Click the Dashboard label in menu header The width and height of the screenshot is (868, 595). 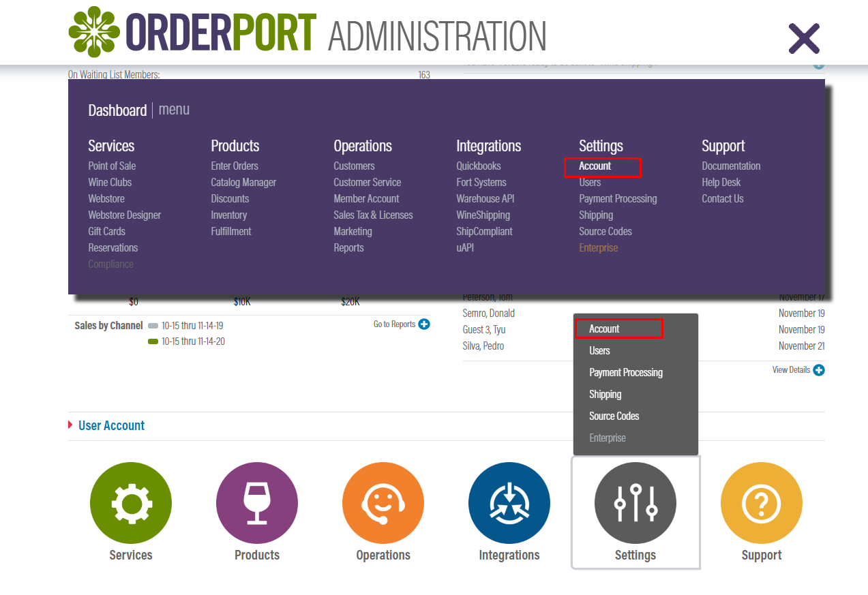click(117, 110)
